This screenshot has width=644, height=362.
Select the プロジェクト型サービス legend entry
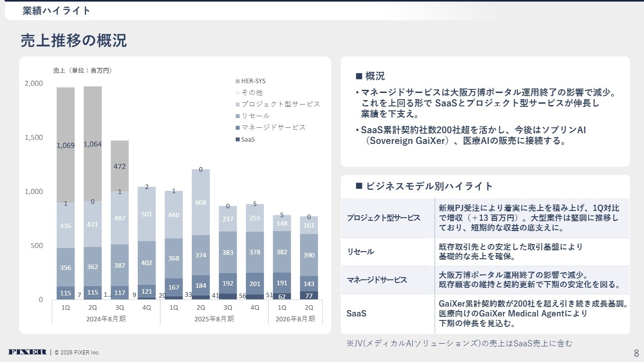tap(278, 104)
